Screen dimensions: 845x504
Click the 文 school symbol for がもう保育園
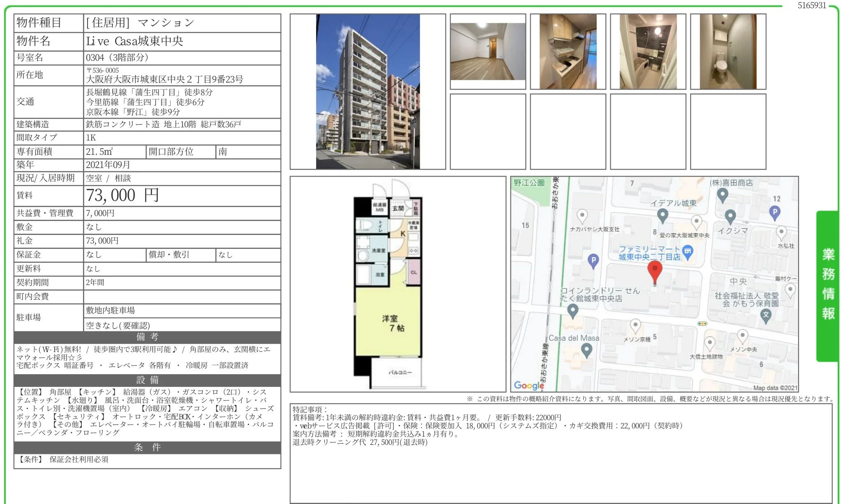click(766, 314)
